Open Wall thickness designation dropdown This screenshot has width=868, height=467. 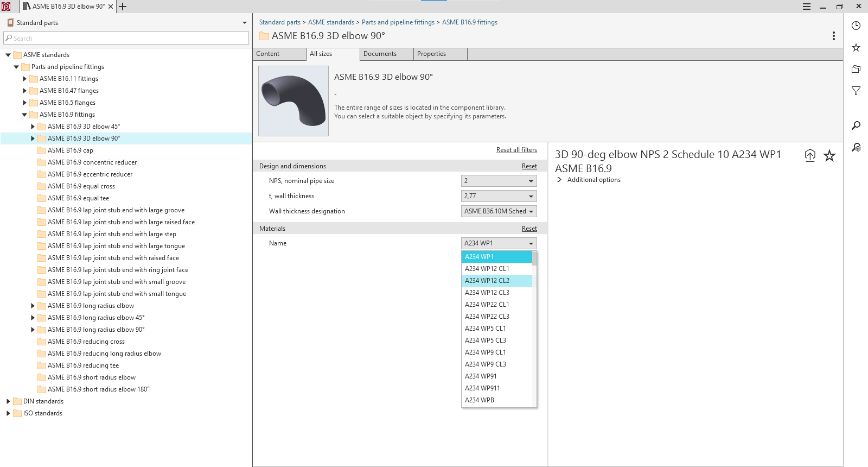pyautogui.click(x=499, y=211)
